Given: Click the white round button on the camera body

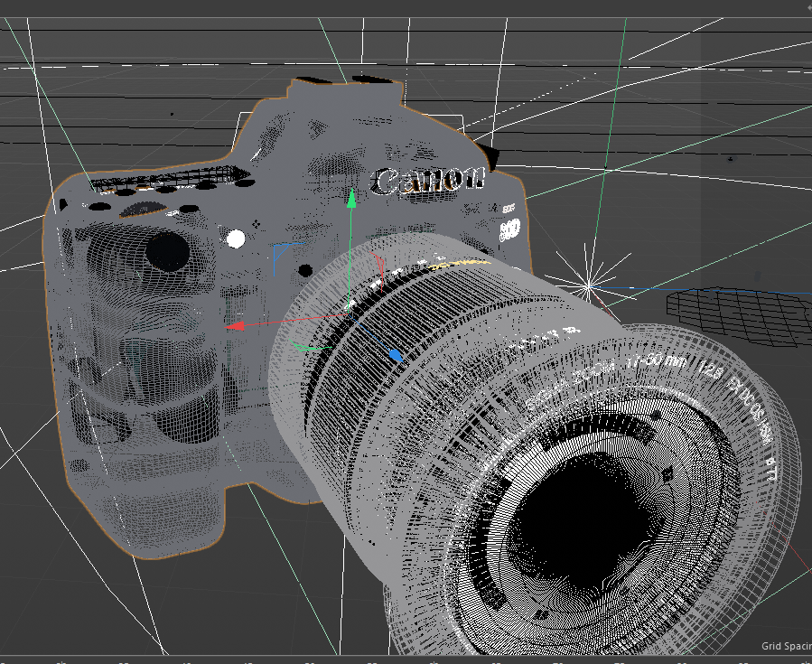Looking at the screenshot, I should tap(236, 238).
